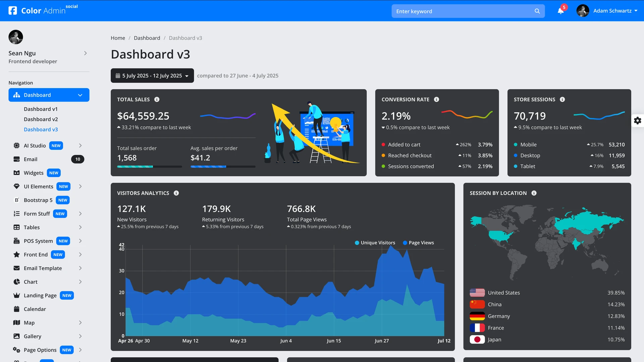
Task: Click the Conversion Rate info icon
Action: click(436, 100)
